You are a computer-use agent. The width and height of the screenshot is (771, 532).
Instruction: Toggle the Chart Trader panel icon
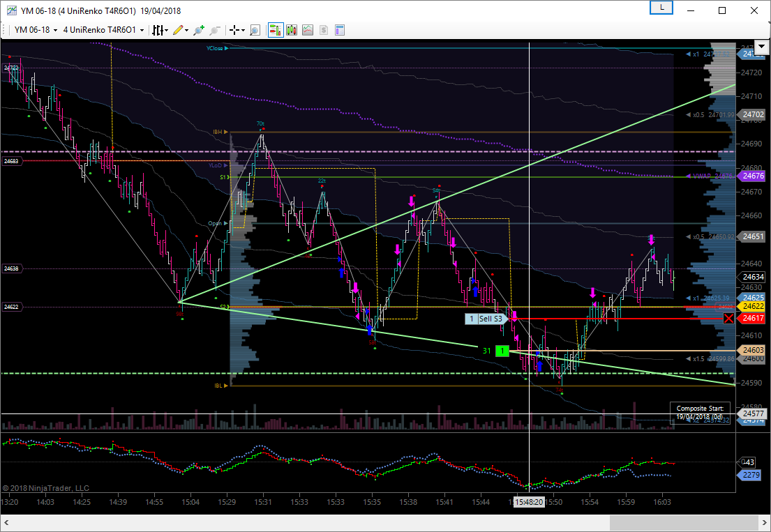[x=276, y=31]
